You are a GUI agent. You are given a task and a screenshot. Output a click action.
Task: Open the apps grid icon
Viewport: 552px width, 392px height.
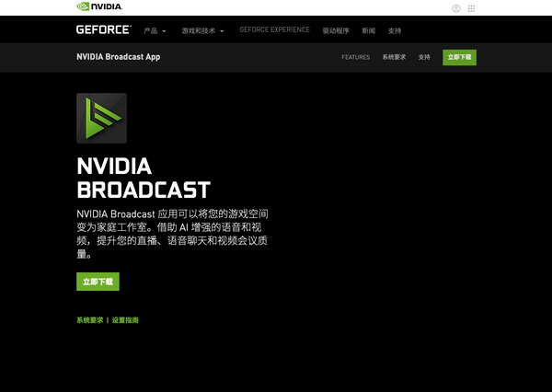coord(471,8)
